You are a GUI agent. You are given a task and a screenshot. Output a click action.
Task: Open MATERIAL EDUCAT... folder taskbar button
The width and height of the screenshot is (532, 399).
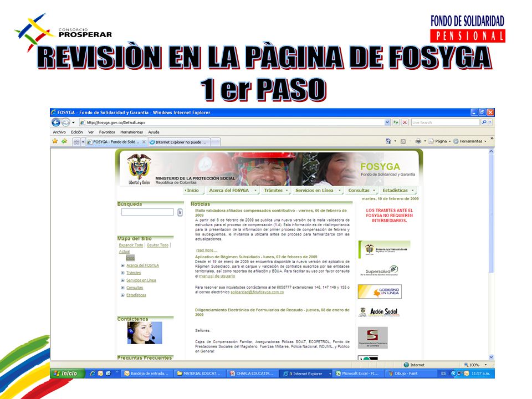point(199,374)
